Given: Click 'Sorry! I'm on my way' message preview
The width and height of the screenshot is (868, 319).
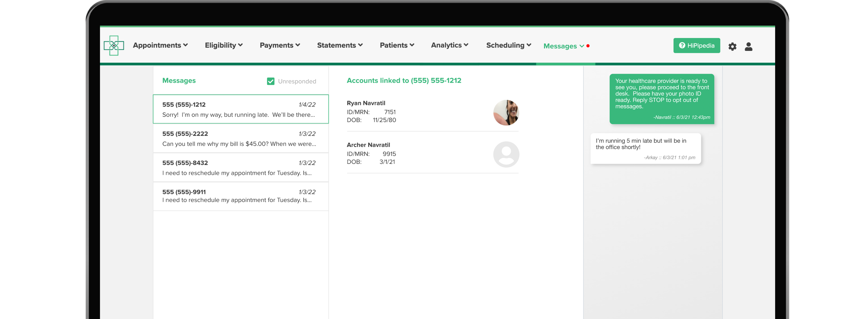Looking at the screenshot, I should point(239,115).
